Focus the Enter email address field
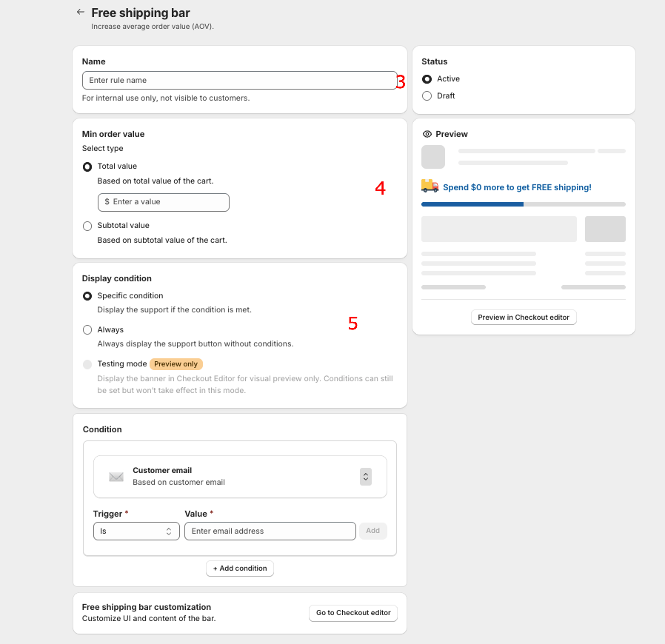This screenshot has height=644, width=665. coord(270,531)
